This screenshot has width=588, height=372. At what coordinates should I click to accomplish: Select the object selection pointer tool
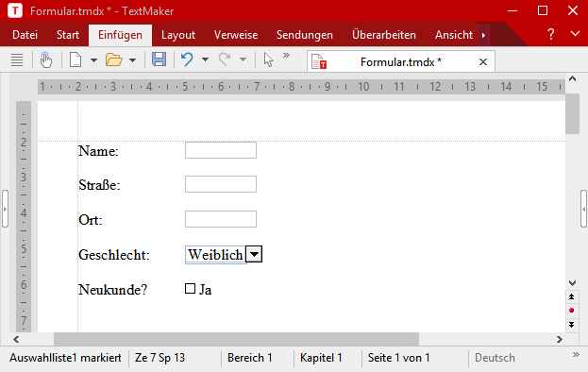click(268, 60)
